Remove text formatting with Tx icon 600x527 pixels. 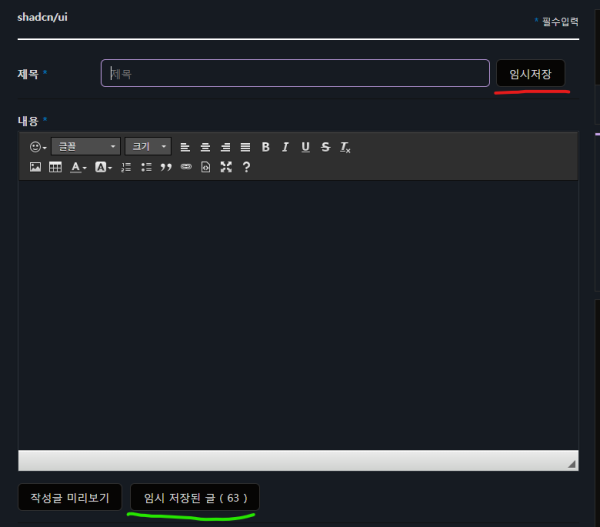(x=345, y=147)
